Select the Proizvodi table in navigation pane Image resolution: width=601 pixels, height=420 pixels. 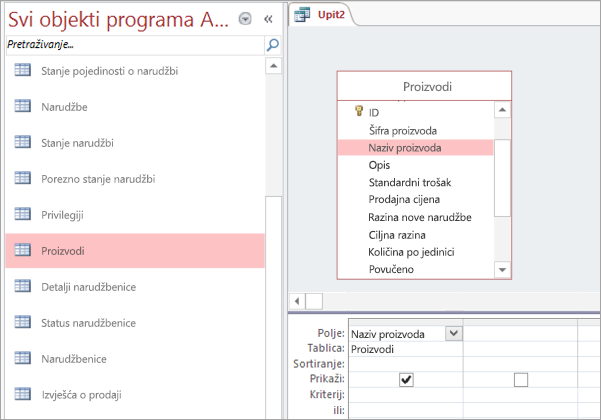135,251
